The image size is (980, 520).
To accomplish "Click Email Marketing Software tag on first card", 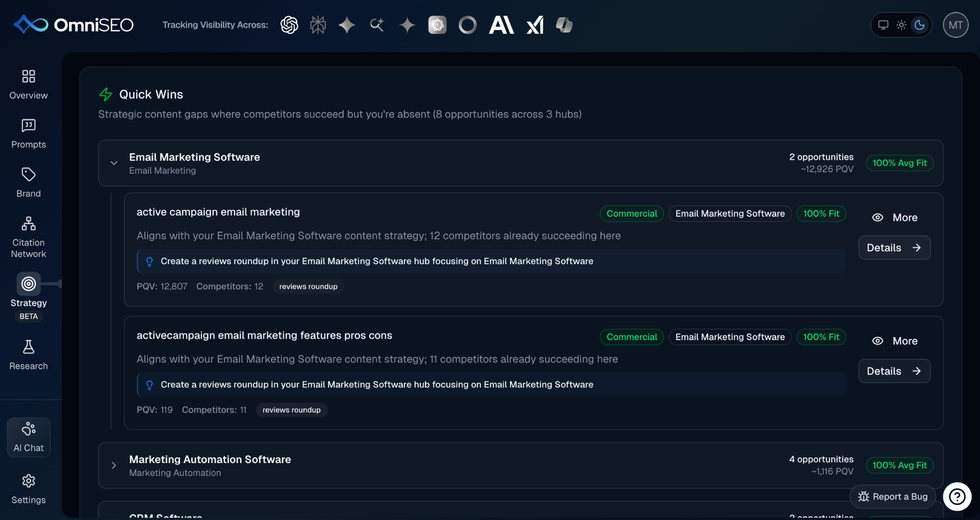I will (x=730, y=214).
